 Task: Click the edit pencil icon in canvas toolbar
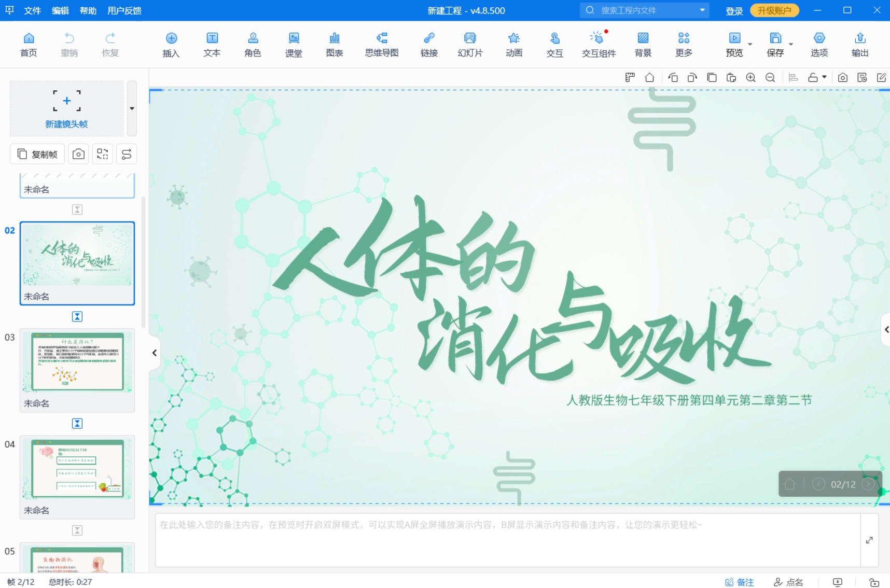(x=881, y=78)
